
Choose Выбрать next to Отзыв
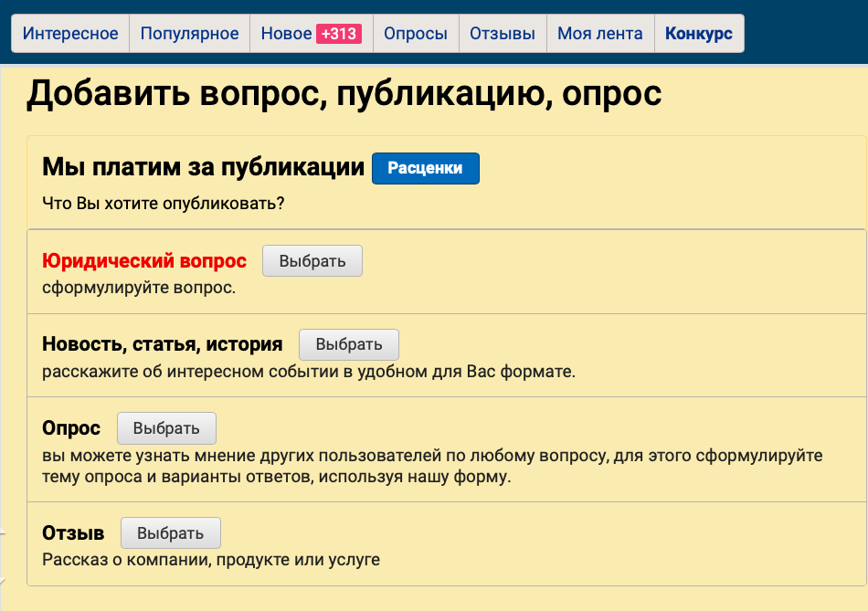point(171,533)
